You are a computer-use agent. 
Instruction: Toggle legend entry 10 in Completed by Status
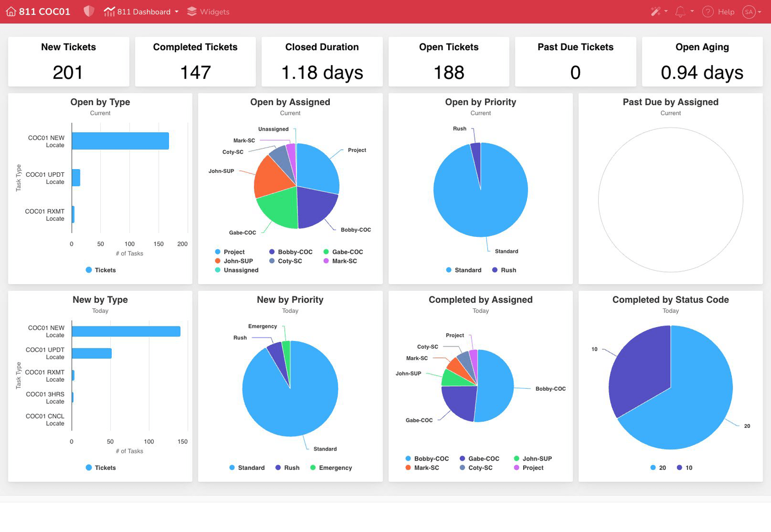(685, 468)
